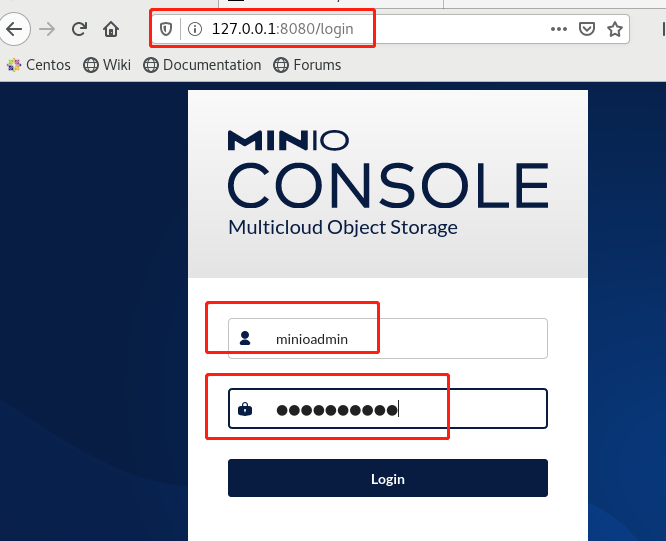
Task: Click the password input field
Action: [388, 409]
